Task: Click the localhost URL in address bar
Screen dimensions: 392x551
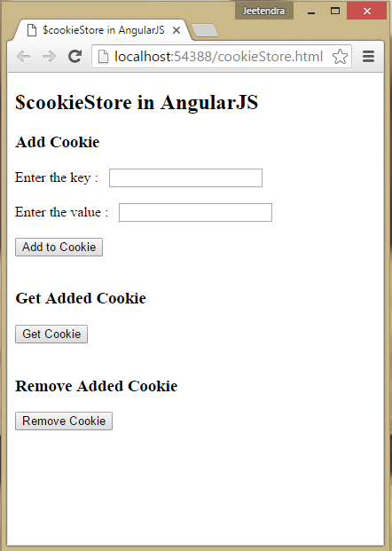Action: [218, 56]
